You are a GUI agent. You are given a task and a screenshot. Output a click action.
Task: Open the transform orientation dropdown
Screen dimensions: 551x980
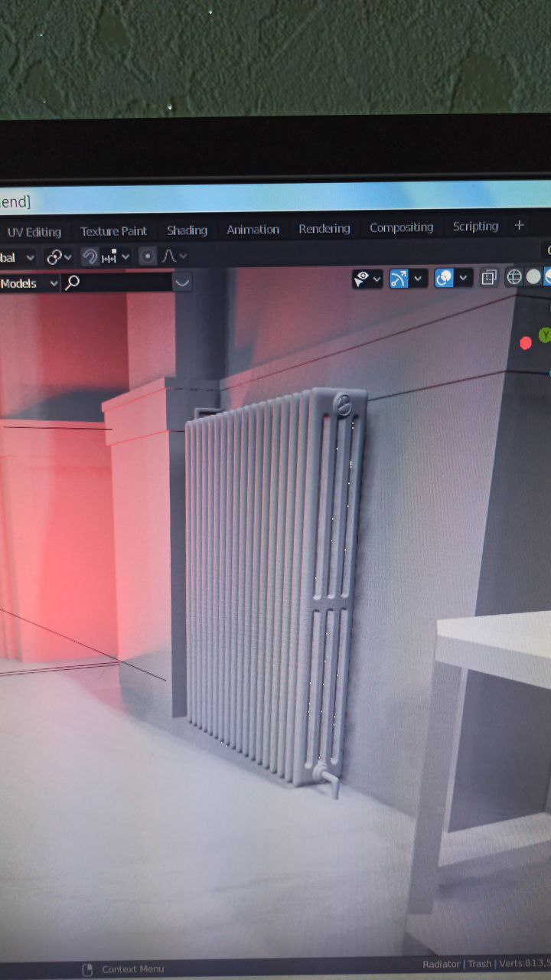coord(17,258)
